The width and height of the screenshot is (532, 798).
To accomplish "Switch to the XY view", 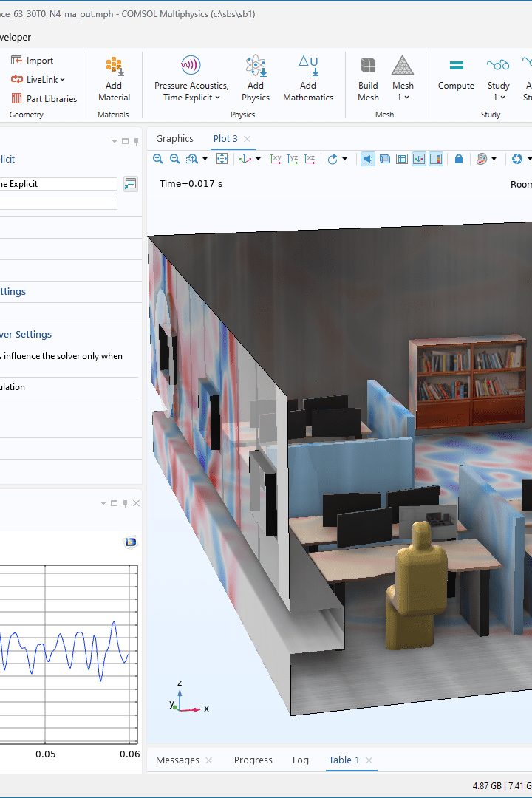I will pyautogui.click(x=276, y=159).
